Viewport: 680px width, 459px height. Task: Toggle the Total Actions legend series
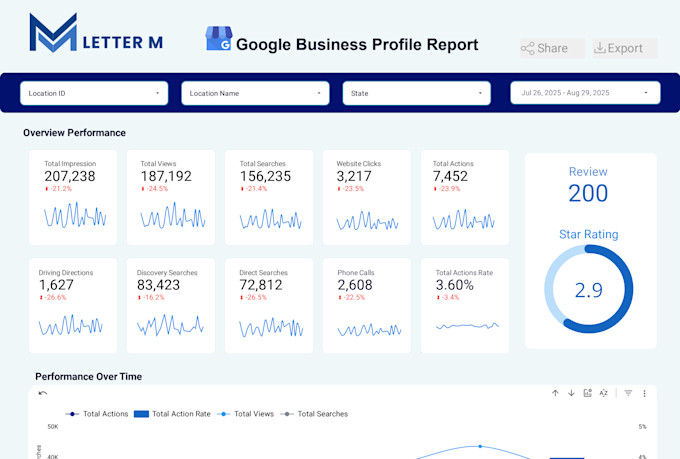tap(97, 414)
